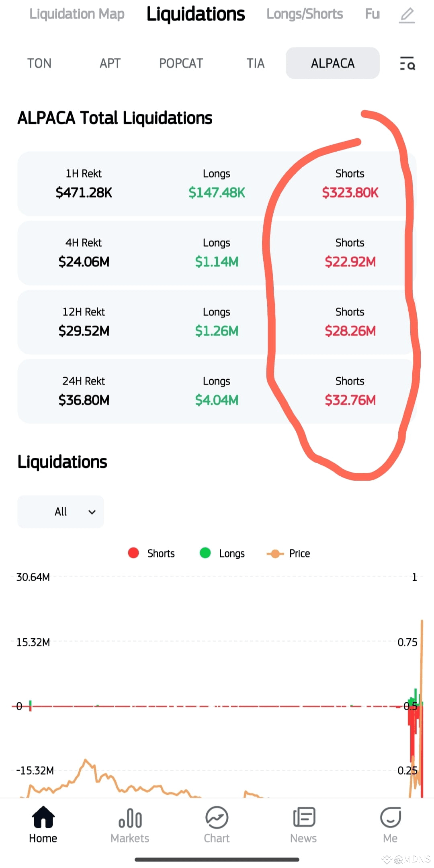
Task: Select the APT coin tab
Action: tap(110, 64)
